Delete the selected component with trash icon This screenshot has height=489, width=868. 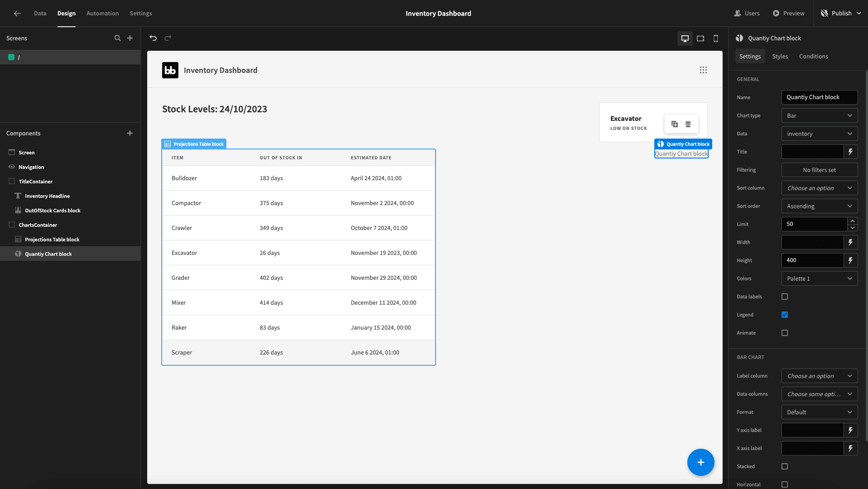[x=688, y=124]
